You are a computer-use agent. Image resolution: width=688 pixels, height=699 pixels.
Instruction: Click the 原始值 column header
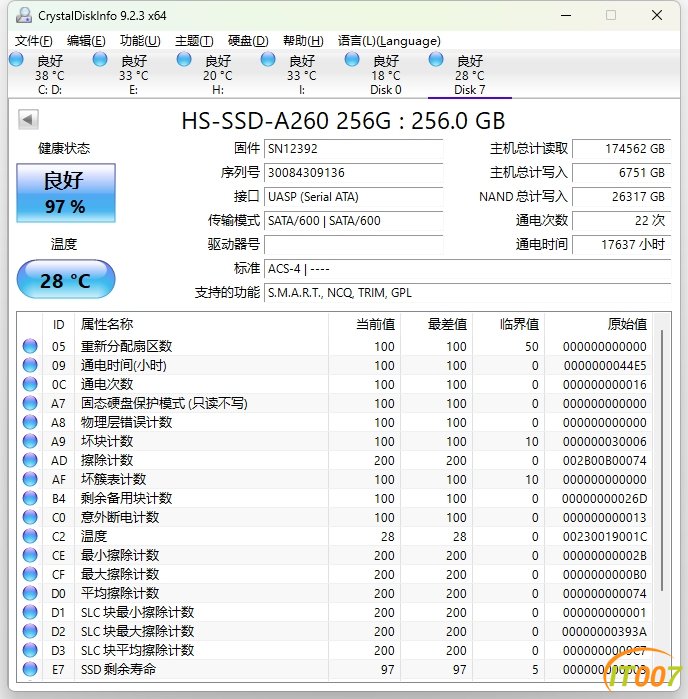point(598,325)
